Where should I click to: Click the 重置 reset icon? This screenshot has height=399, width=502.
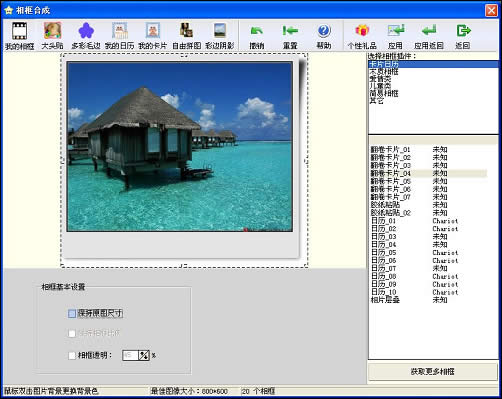[290, 31]
